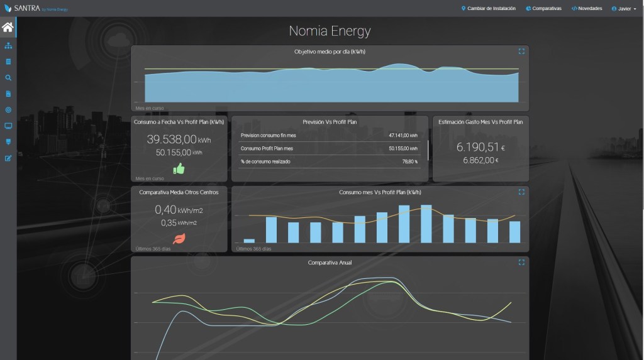Select the 50.155,00 kWh value under consumption
Viewport: 644px width, 360px height.
(x=179, y=152)
